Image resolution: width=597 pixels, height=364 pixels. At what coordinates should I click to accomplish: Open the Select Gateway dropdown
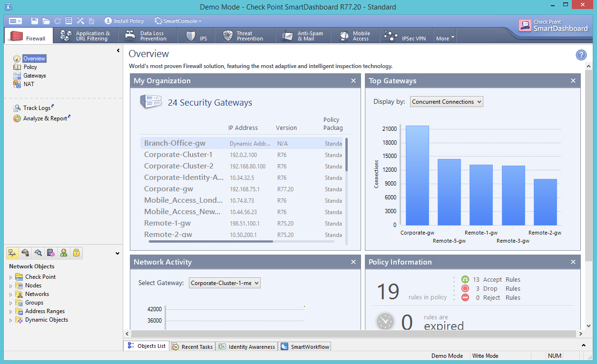coord(225,283)
